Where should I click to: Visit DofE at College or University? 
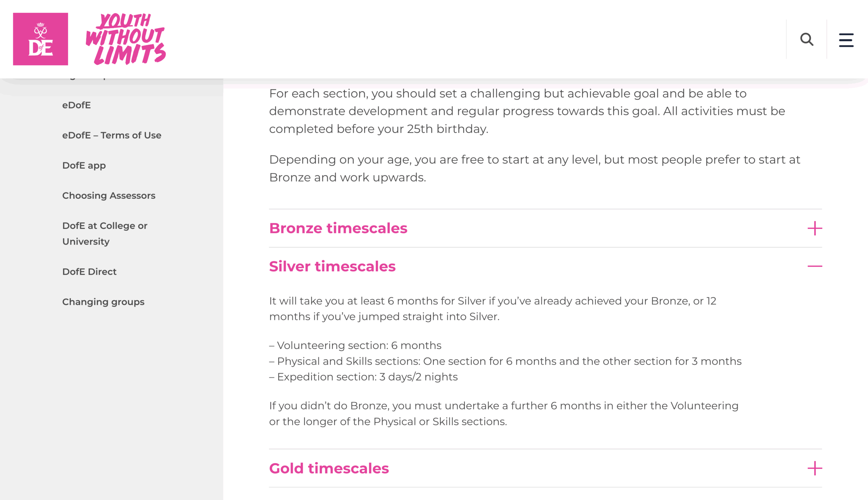[105, 233]
